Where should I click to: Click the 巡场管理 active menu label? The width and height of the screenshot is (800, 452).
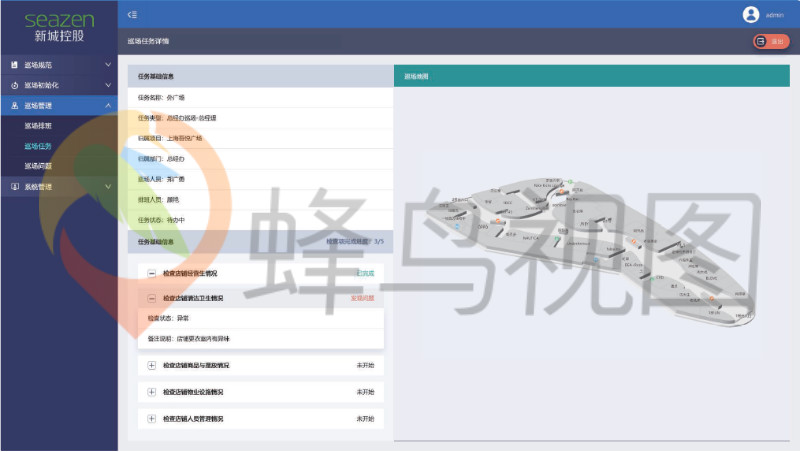[38, 106]
